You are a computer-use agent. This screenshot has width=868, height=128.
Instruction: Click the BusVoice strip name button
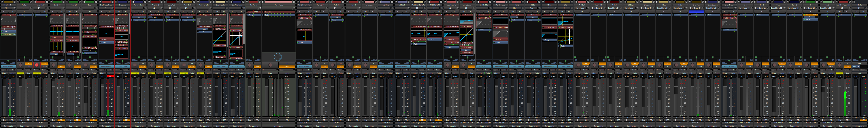123,5
